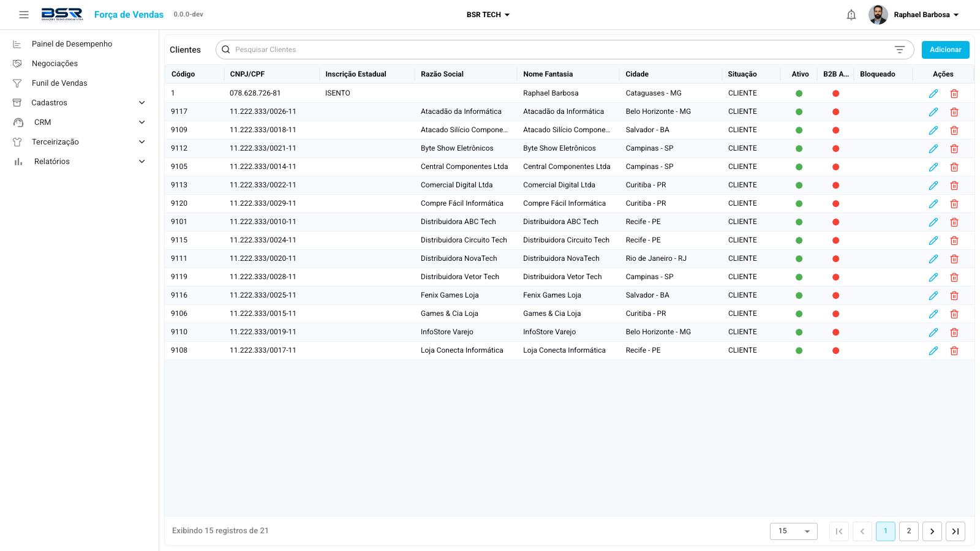Viewport: 980px width, 551px height.
Task: Open the rows-per-page dropdown showing 15
Action: 794,531
